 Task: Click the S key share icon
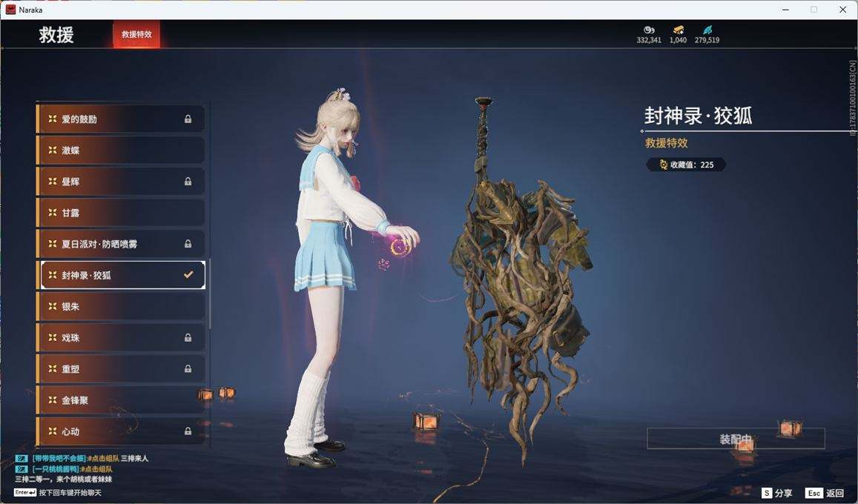tap(767, 493)
